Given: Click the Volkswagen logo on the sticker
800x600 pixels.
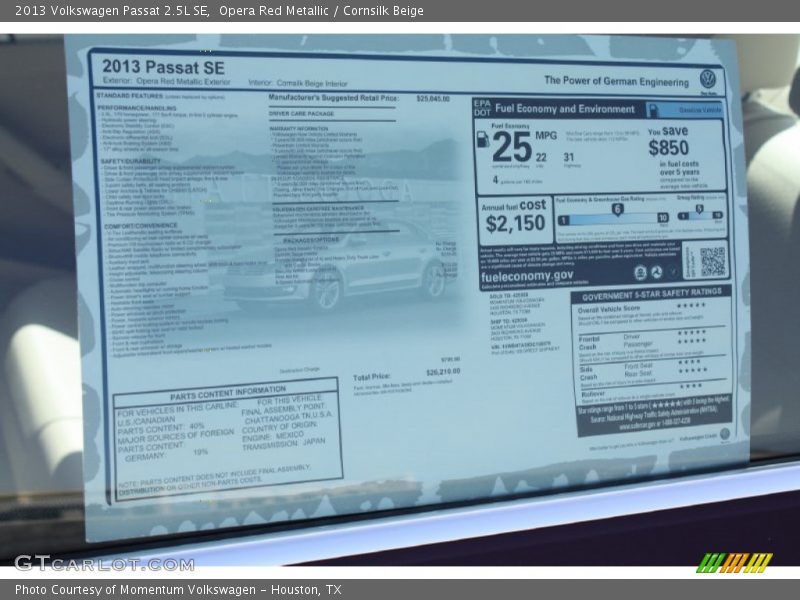Looking at the screenshot, I should pos(707,79).
